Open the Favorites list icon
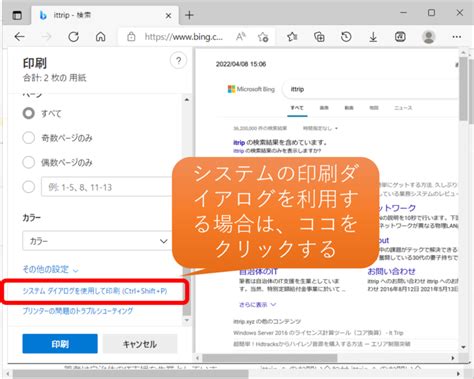Screen dimensions: 474x379 tap(292, 37)
